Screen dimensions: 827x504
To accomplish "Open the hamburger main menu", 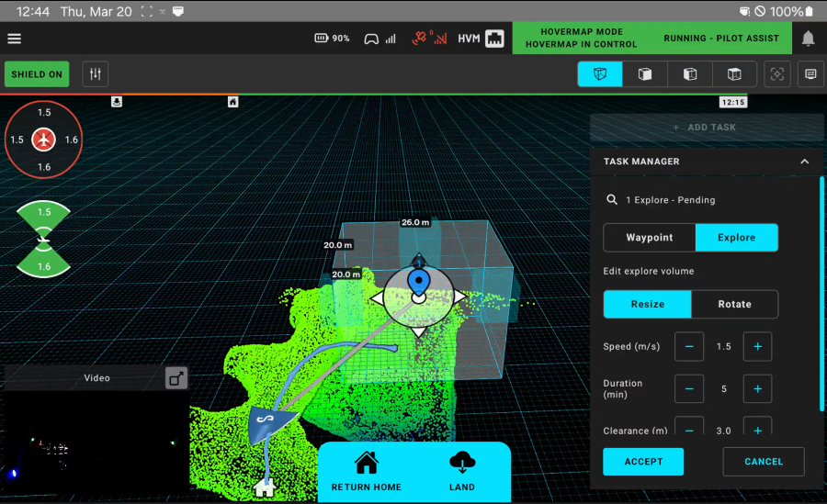I will [15, 39].
